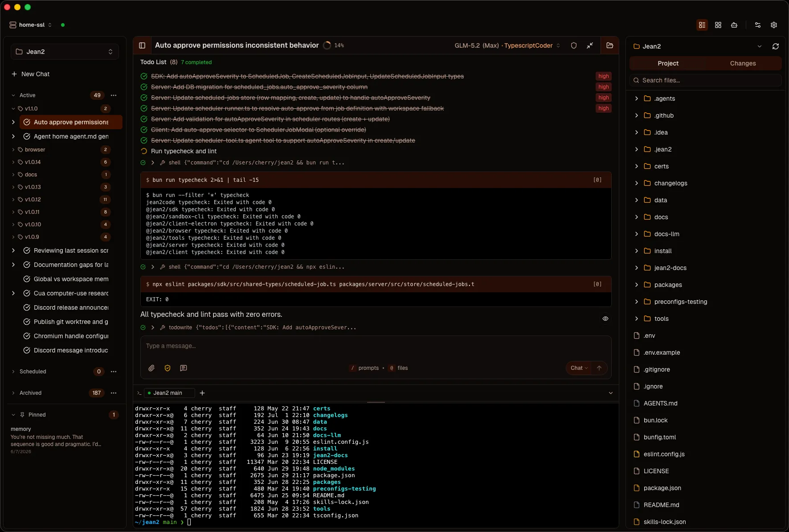The image size is (789, 532).
Task: Expand the packages folder
Action: (636, 285)
